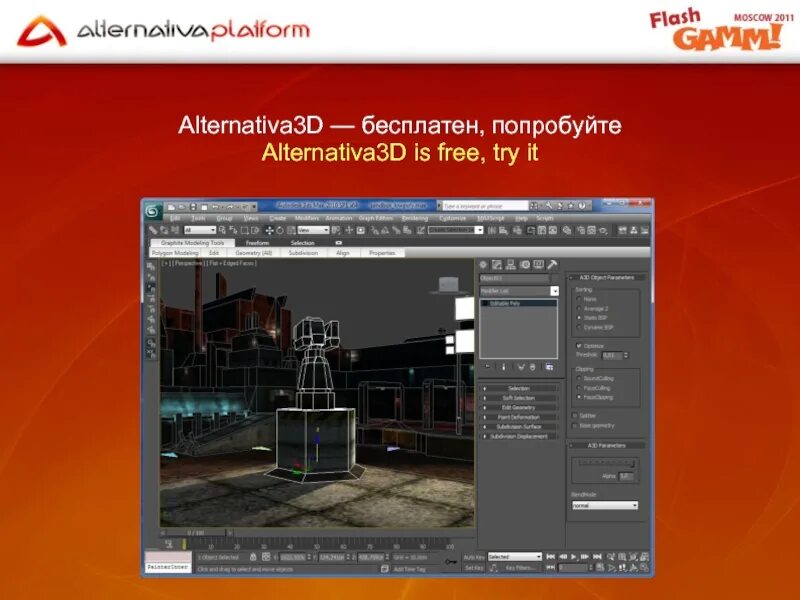Expand the Selection rollout
800x600 pixels.
(519, 388)
